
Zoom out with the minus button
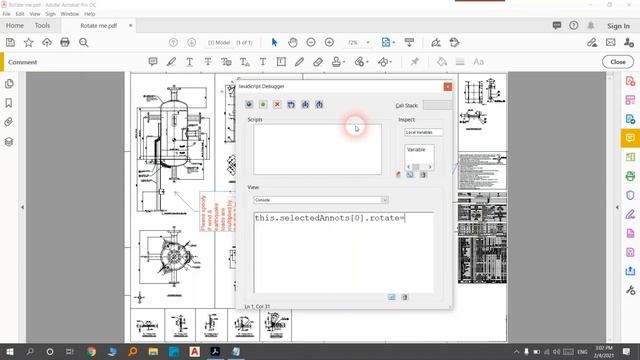pyautogui.click(x=311, y=42)
